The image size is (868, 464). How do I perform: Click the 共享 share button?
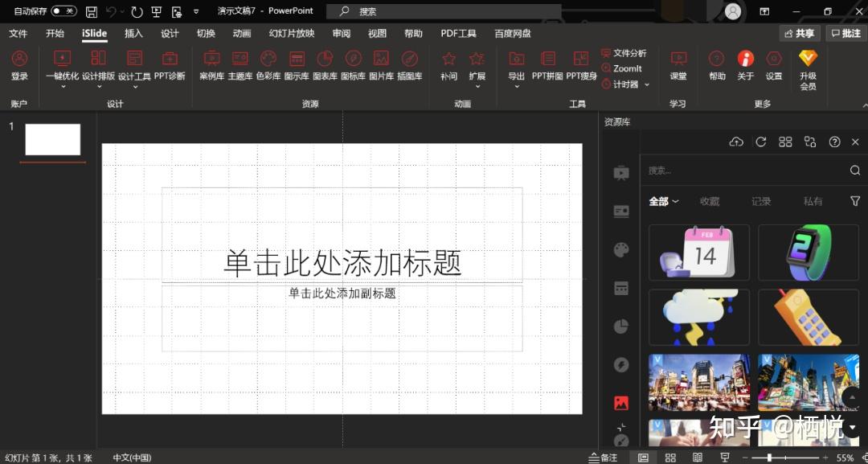pos(797,33)
